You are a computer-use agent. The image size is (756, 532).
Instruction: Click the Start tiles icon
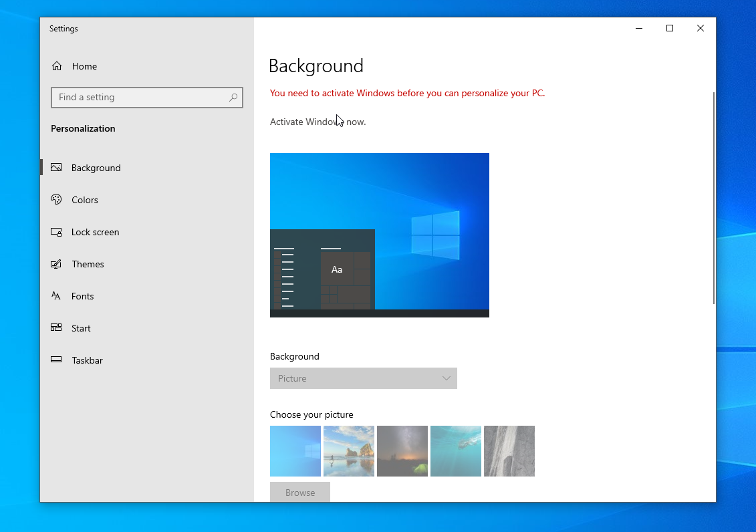tap(56, 327)
